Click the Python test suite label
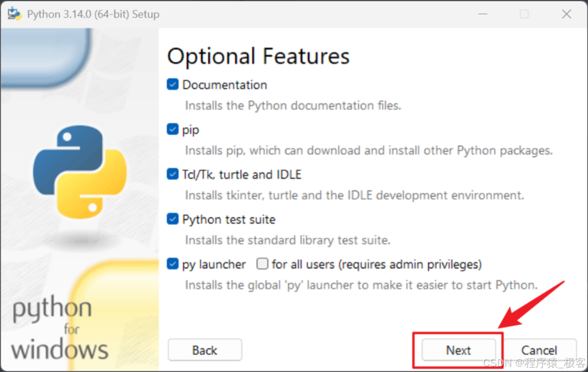Screen dimensions: 588x372 click(229, 220)
